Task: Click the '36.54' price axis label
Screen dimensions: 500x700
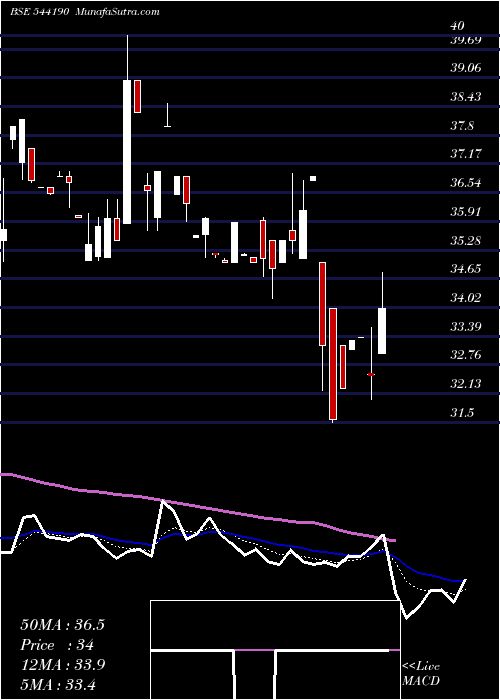Action: pos(466,183)
